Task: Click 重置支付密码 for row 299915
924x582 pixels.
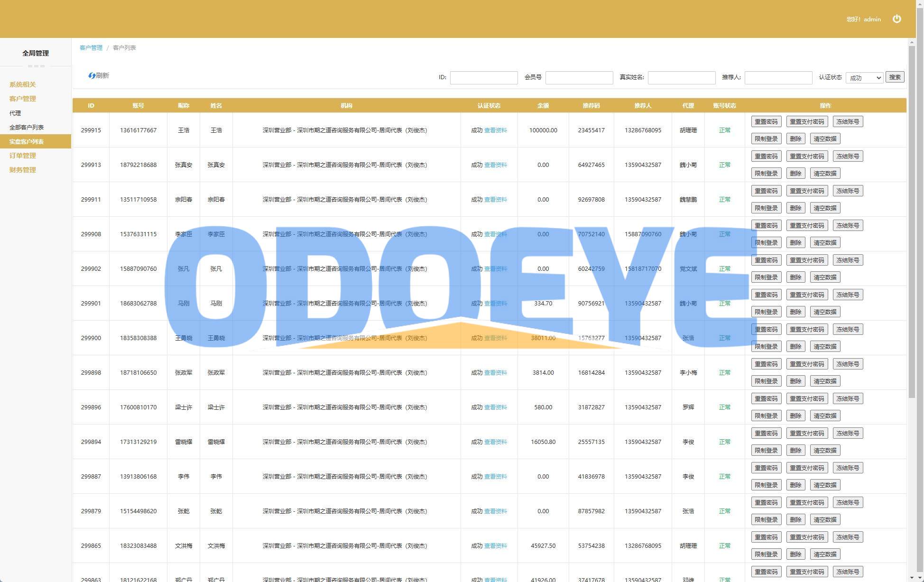Action: tap(807, 121)
